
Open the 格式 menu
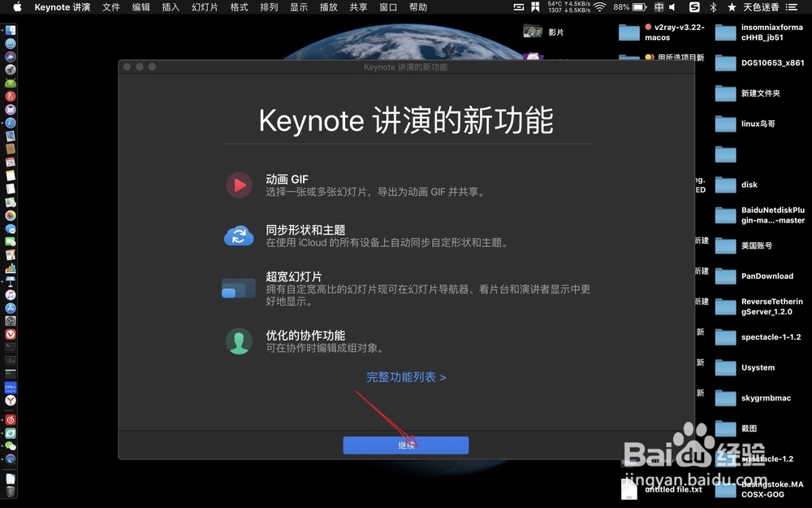click(240, 7)
